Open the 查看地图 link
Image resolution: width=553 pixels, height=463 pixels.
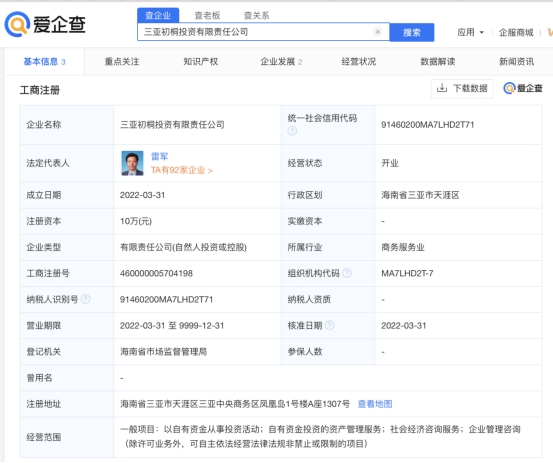(x=375, y=404)
